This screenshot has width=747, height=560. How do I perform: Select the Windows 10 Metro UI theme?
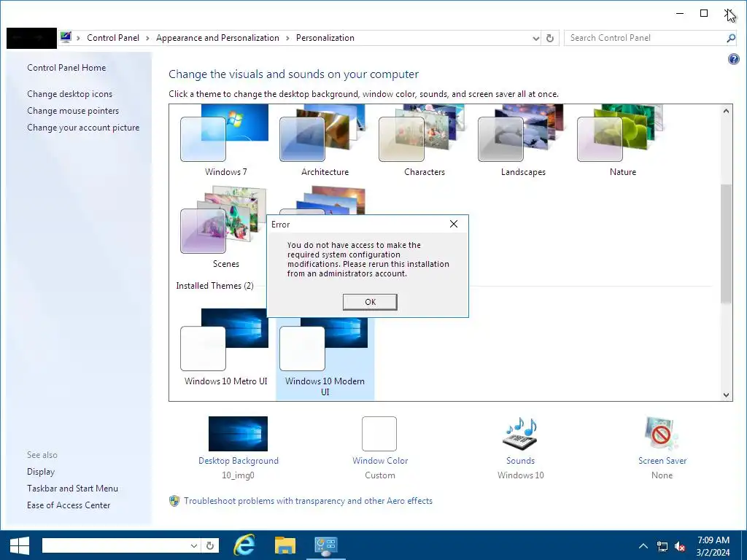(x=225, y=347)
